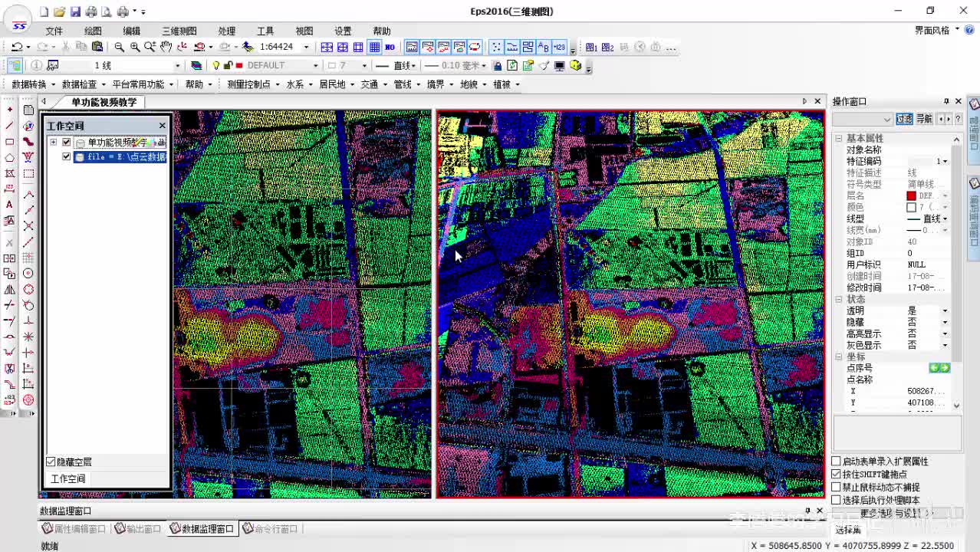Click the 更多选项与设置 button
The width and height of the screenshot is (980, 552).
(891, 513)
